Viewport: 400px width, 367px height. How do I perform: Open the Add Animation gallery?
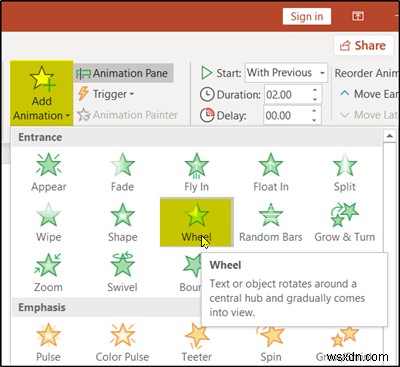pos(42,93)
